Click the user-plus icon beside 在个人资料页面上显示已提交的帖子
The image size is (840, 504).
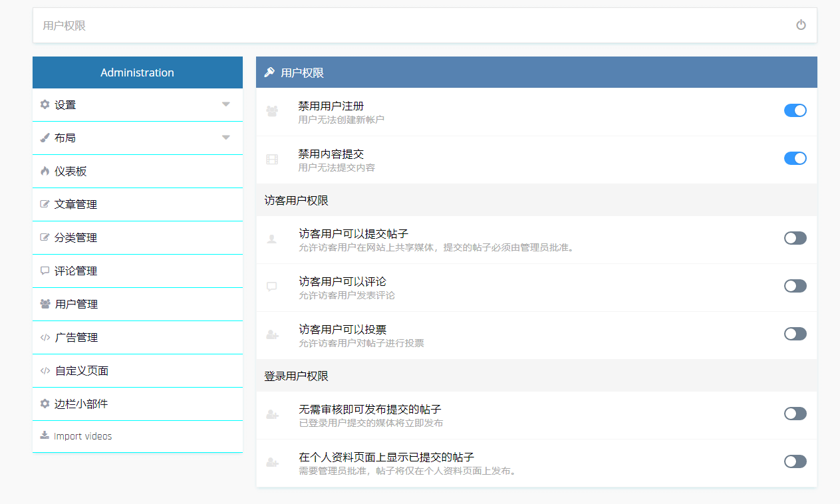click(272, 462)
